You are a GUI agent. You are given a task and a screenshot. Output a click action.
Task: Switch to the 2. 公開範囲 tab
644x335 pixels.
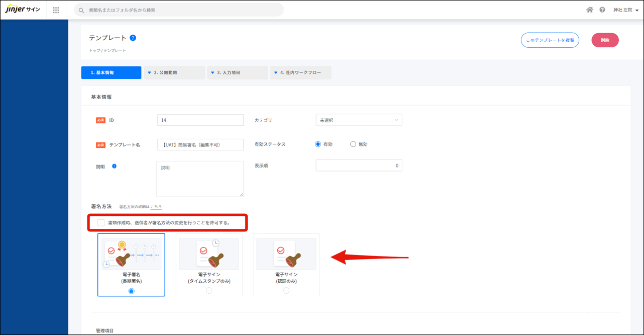click(174, 73)
